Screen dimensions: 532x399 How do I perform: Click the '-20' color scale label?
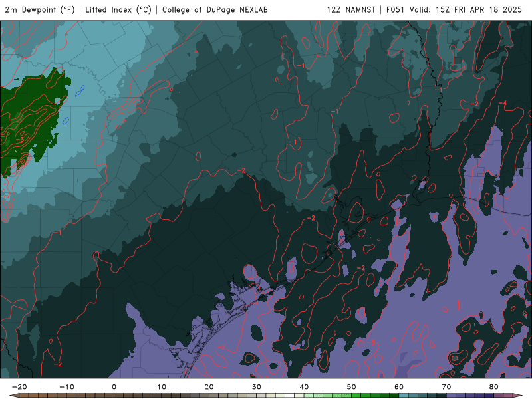tap(19, 387)
